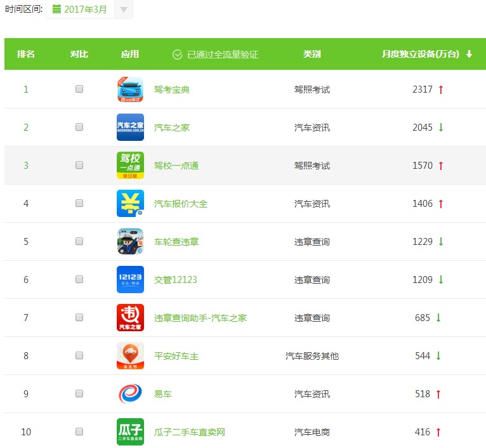Tick the compare box for 瓜子二手车直卖网
The height and width of the screenshot is (448, 486).
79,432
